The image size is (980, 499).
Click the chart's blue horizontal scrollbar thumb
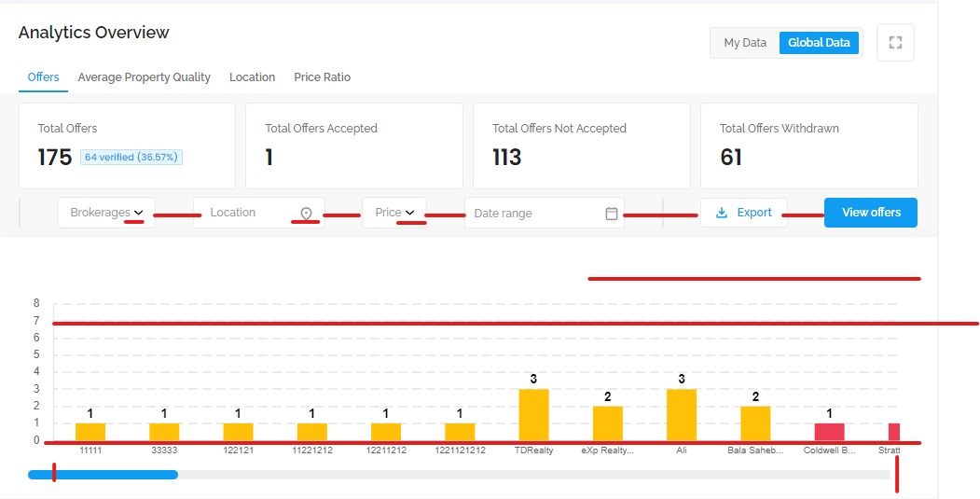click(104, 475)
